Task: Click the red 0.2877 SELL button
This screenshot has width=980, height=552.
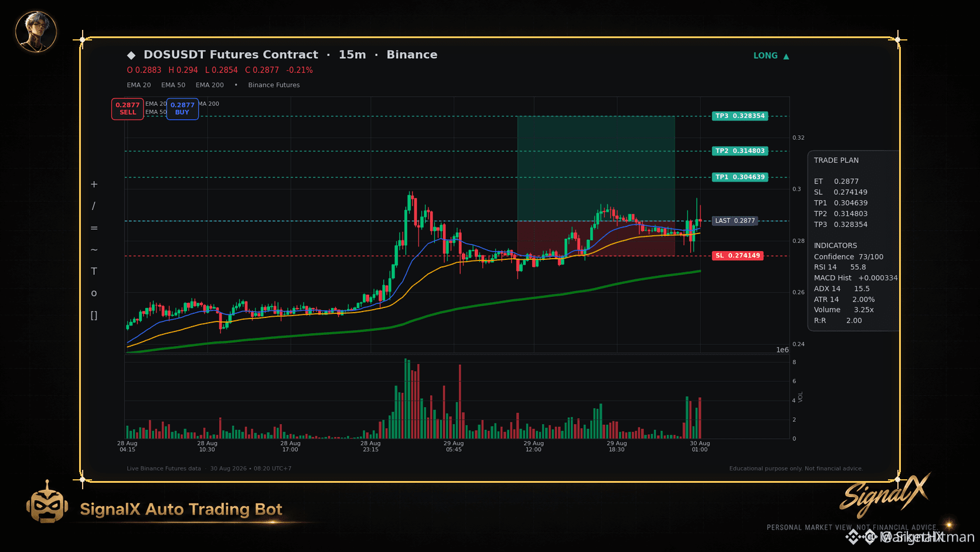Action: (128, 109)
